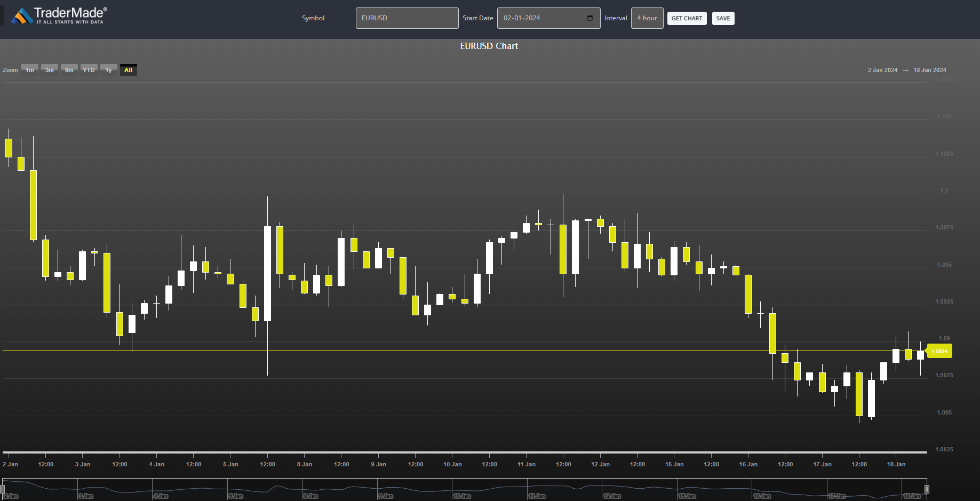Click the Start Date field showing 02-01-2024
Image resolution: width=980 pixels, height=501 pixels.
(x=548, y=18)
